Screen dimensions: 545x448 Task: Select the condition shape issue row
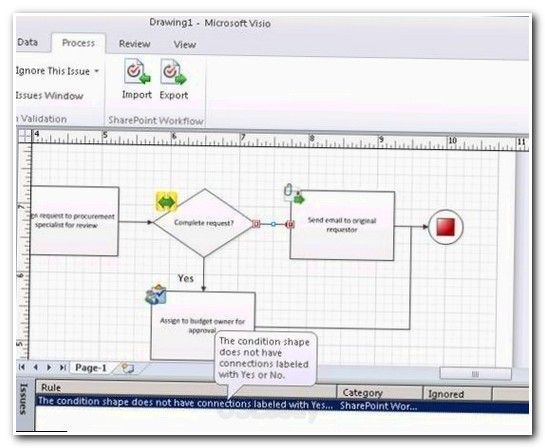(x=282, y=405)
